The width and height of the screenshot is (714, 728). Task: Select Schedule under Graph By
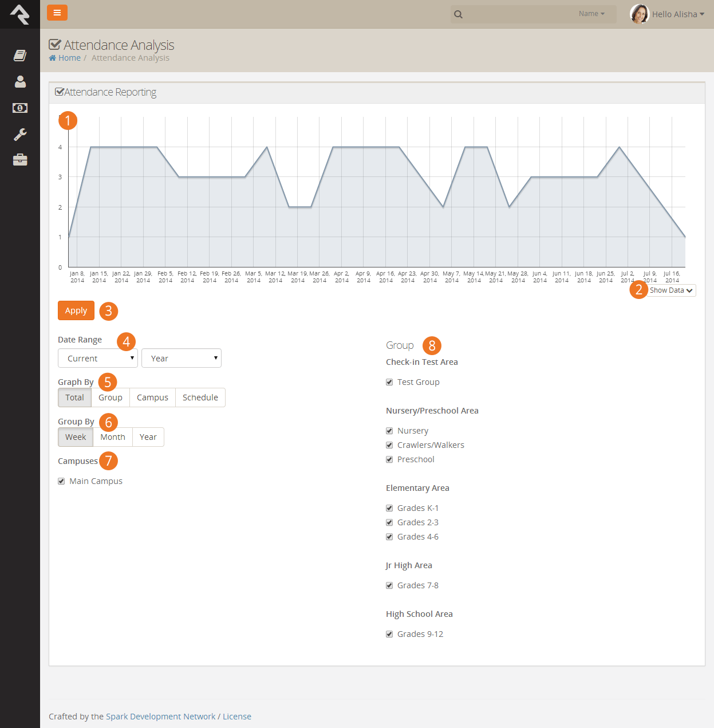click(200, 398)
